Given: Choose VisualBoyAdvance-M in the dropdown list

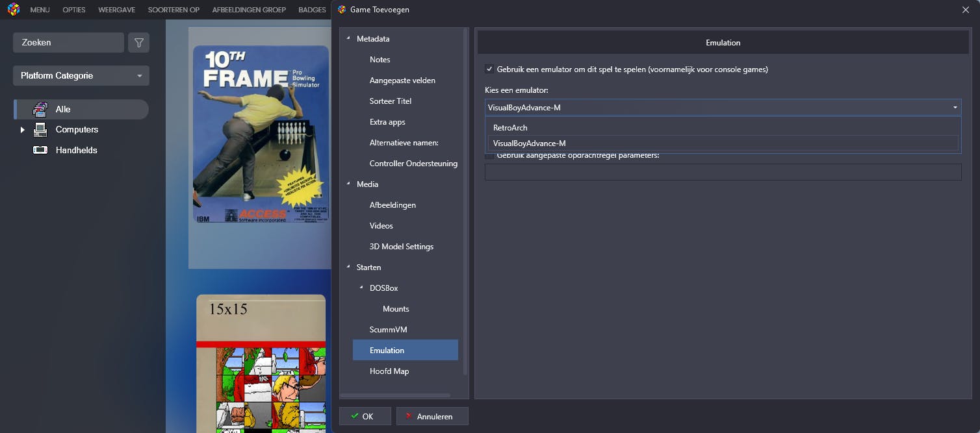Looking at the screenshot, I should (x=723, y=143).
